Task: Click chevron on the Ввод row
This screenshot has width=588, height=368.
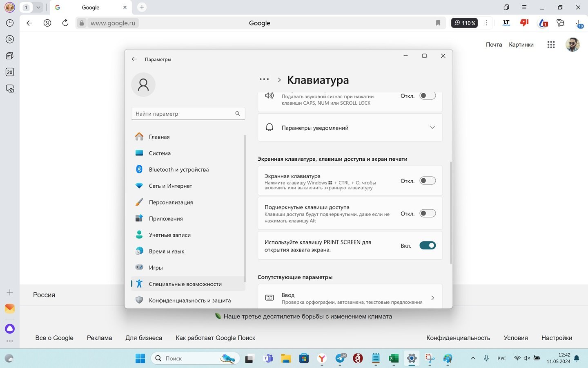Action: coord(432,298)
